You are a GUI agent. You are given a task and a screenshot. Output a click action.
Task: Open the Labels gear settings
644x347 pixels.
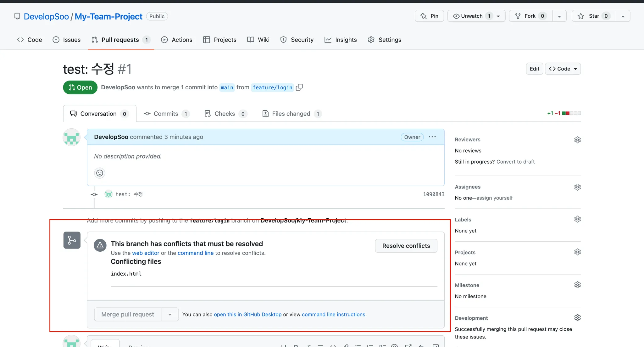(x=577, y=219)
